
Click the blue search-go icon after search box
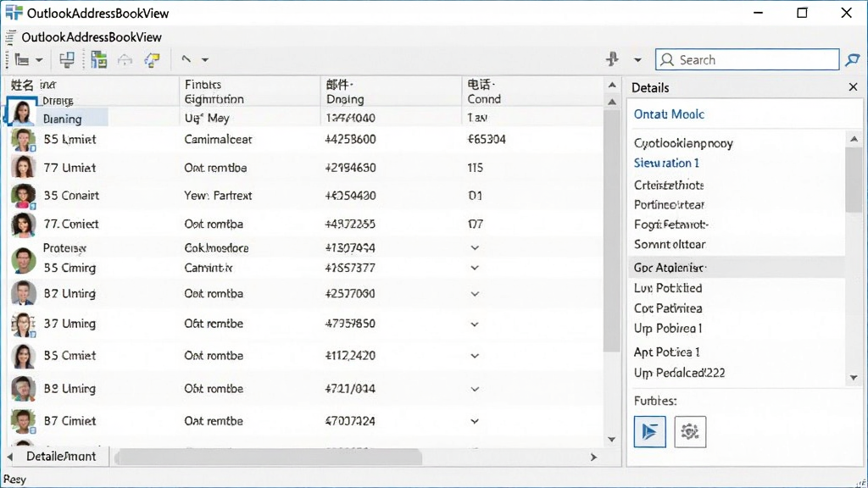(x=853, y=60)
